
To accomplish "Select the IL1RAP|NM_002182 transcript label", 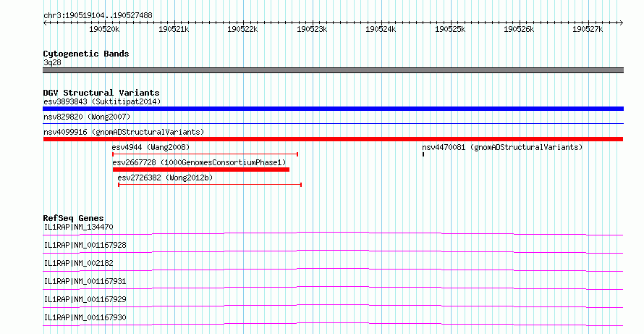I will tap(78, 263).
